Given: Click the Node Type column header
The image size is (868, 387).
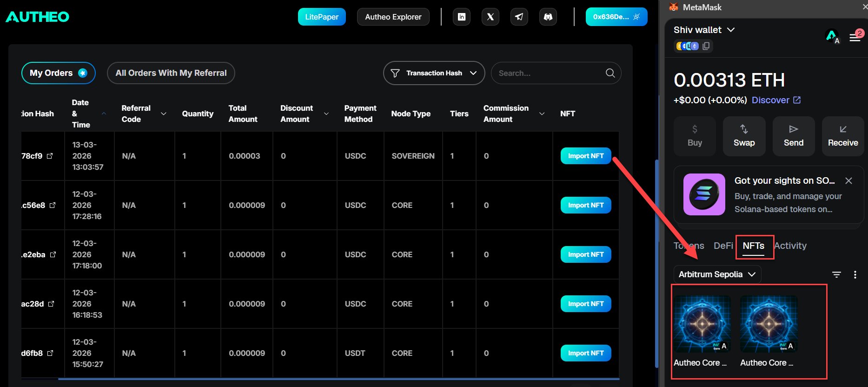Looking at the screenshot, I should tap(411, 113).
